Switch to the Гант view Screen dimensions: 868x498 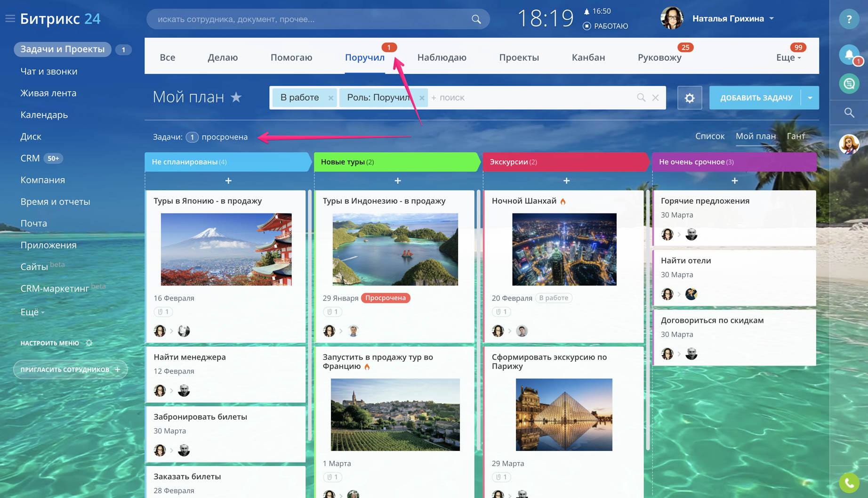pos(796,136)
